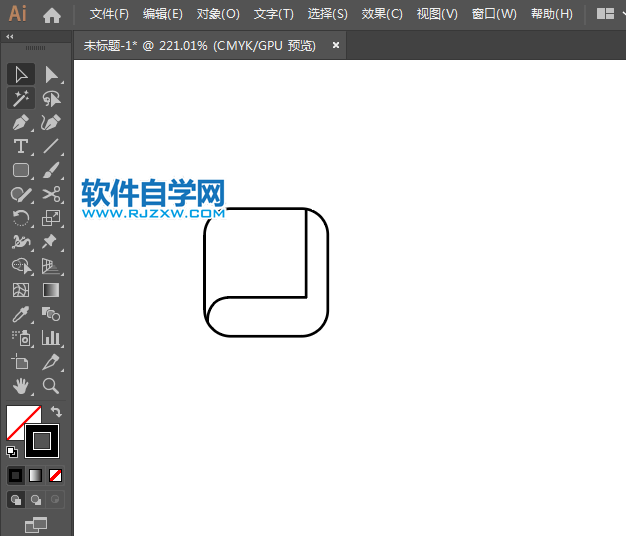626x536 pixels.
Task: Apply Gradient mode button
Action: tap(36, 475)
